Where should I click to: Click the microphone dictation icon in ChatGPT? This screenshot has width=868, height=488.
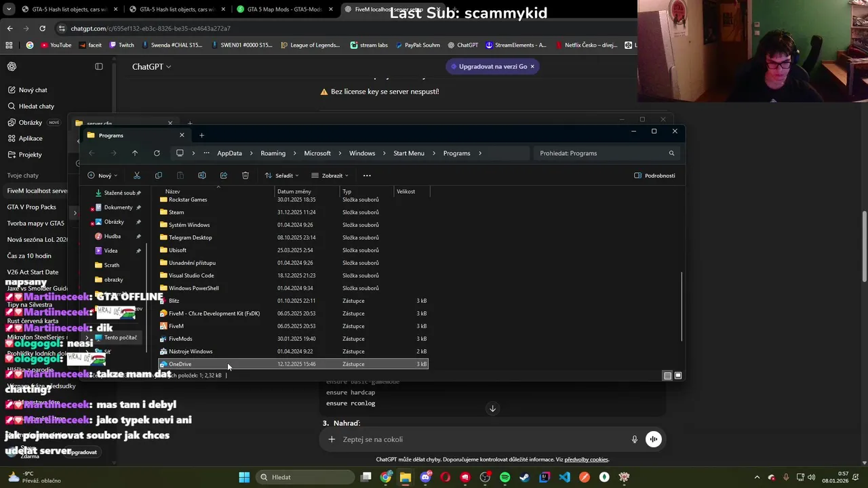coord(635,439)
